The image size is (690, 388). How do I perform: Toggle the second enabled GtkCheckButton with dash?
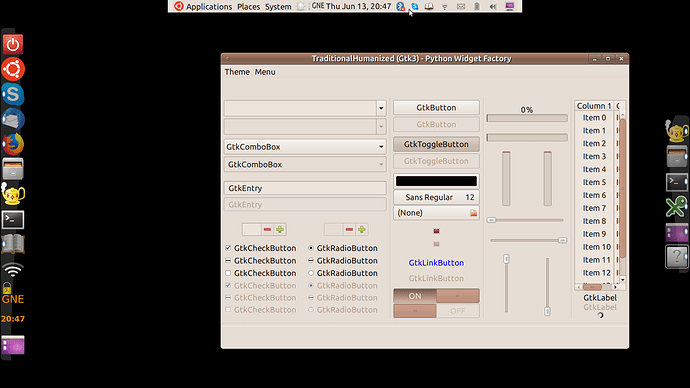(x=228, y=260)
